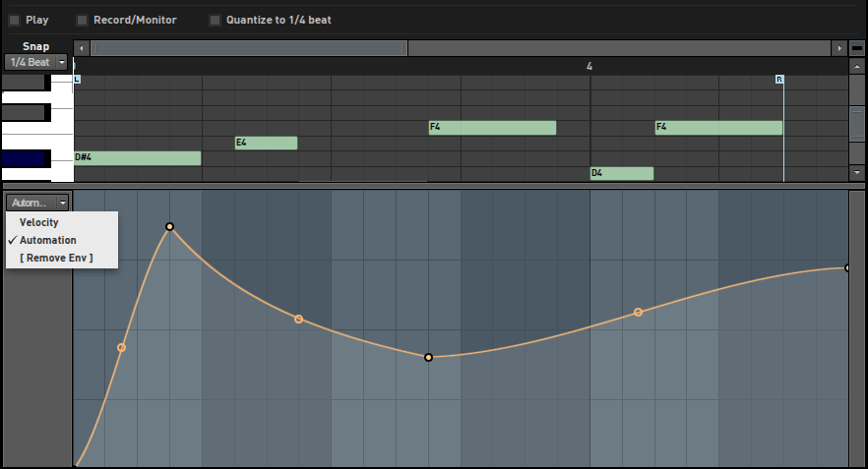Click the peak automation envelope point
Image resolution: width=868 pixels, height=469 pixels.
pos(170,227)
